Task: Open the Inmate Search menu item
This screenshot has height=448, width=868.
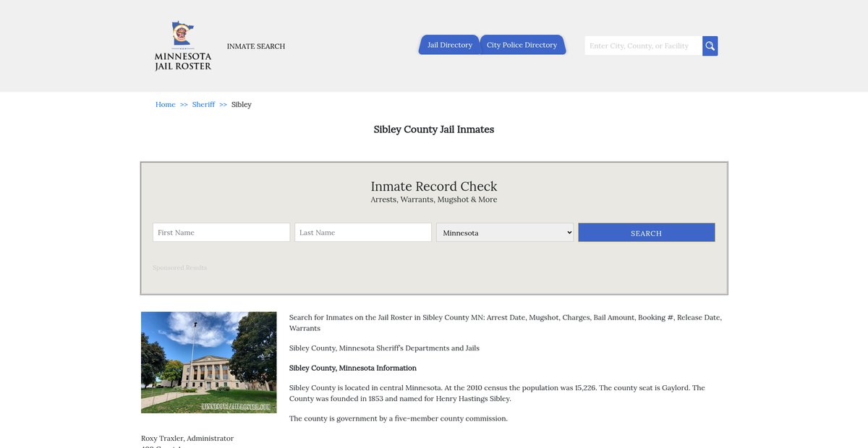Action: click(x=256, y=46)
